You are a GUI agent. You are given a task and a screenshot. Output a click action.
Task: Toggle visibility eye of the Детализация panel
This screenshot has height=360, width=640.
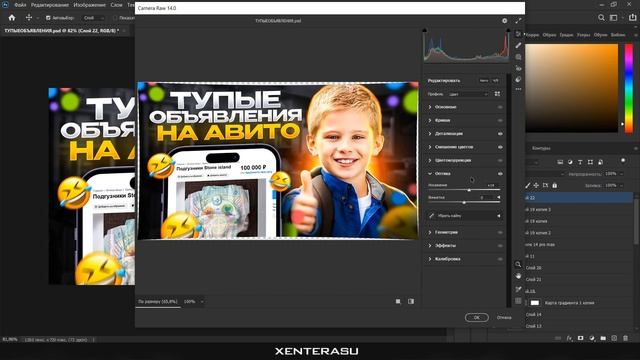pyautogui.click(x=500, y=133)
